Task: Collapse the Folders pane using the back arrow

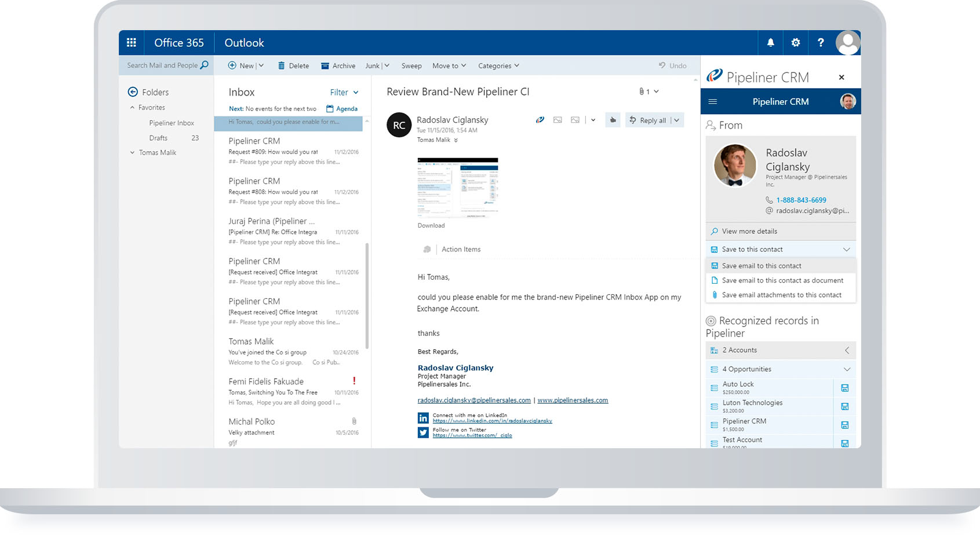Action: pos(133,92)
